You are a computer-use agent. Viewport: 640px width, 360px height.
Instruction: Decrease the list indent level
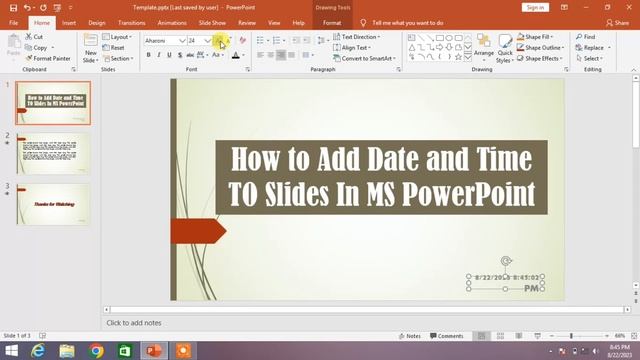[296, 40]
